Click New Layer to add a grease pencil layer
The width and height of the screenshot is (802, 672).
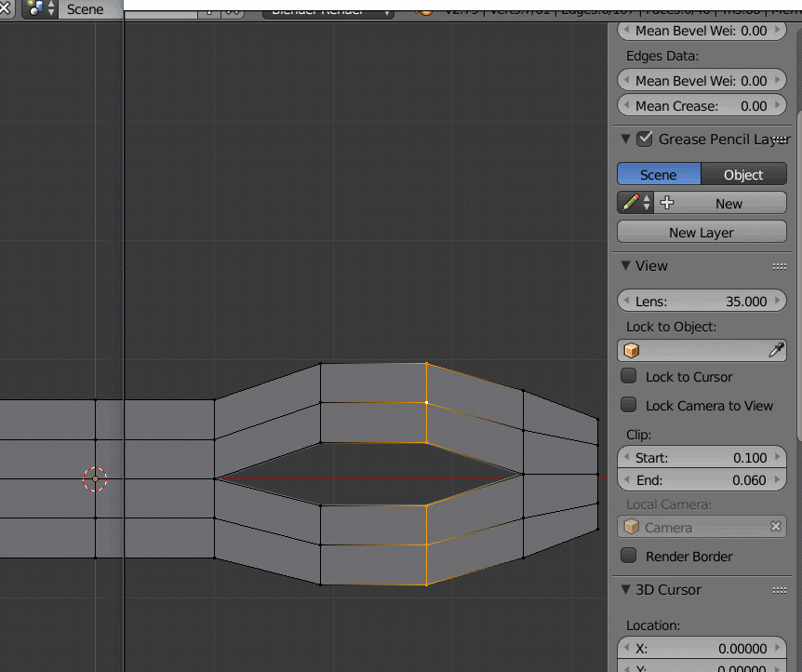[701, 232]
